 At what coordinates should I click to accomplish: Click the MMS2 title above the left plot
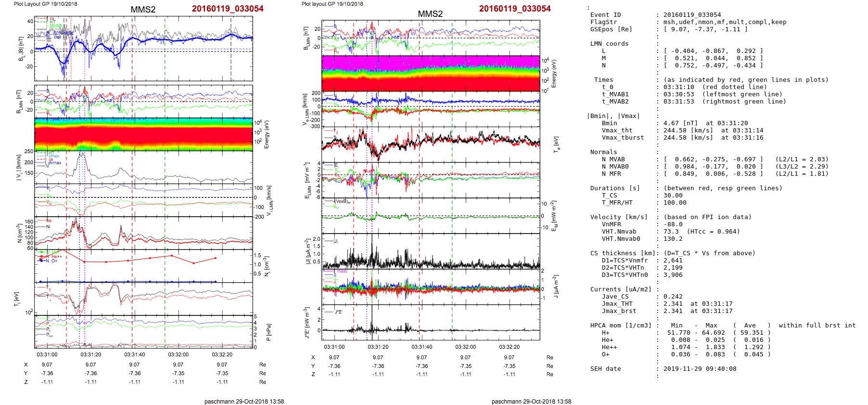click(x=143, y=10)
